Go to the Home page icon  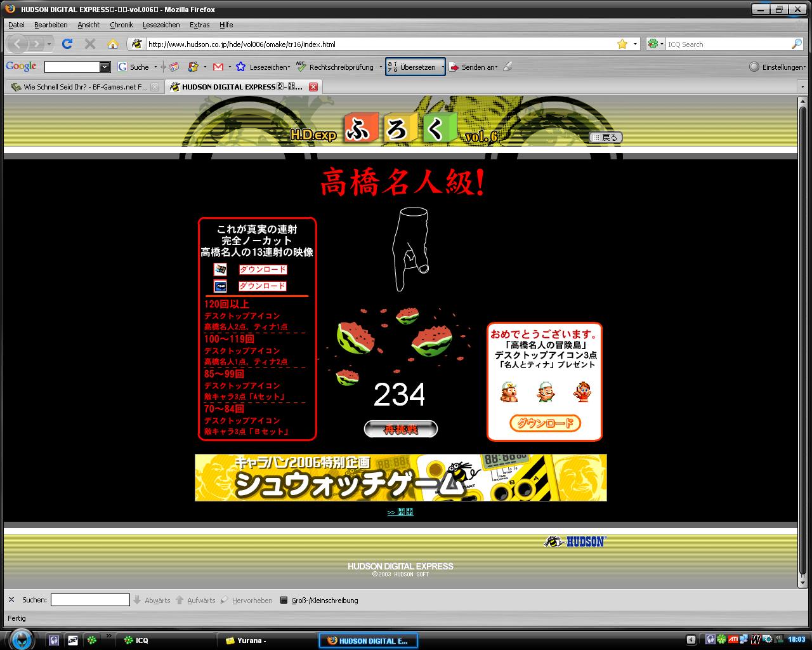(x=113, y=44)
